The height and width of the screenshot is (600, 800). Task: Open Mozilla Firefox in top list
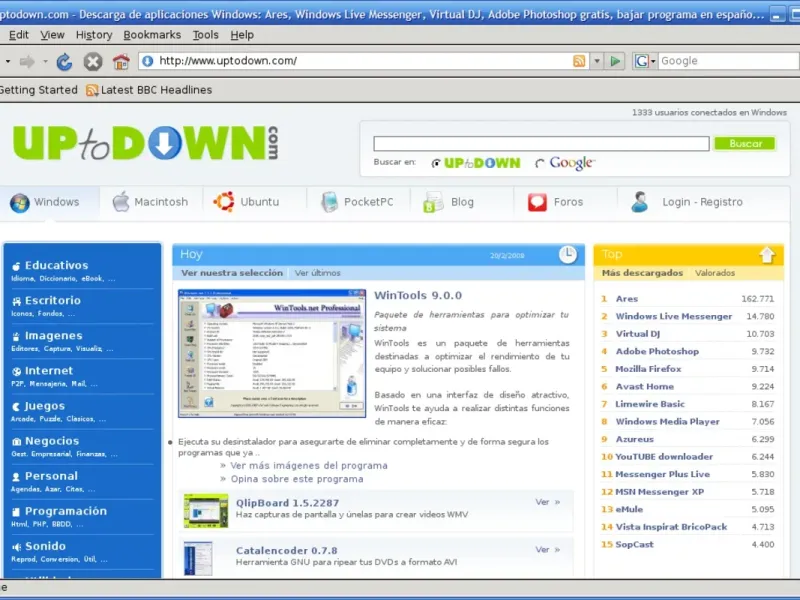[648, 369]
